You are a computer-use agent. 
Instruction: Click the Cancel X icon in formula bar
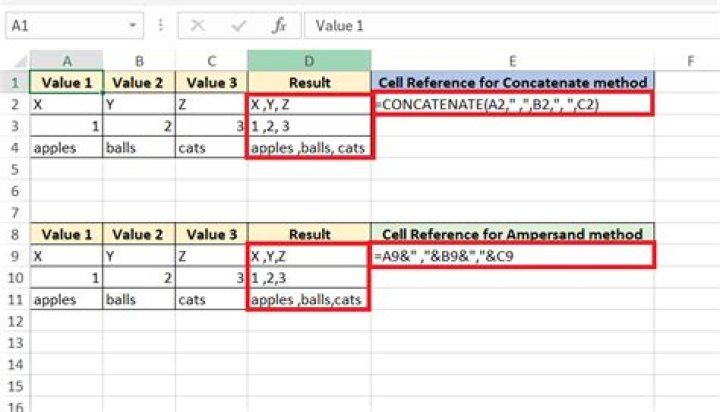coord(197,26)
